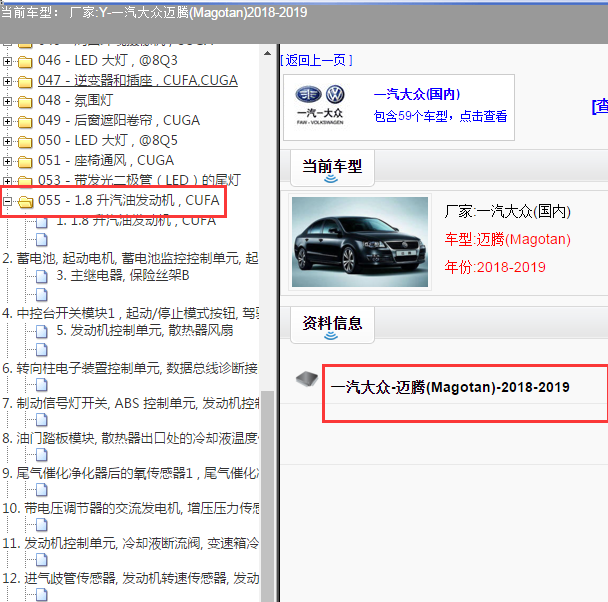
Task: Click folder icon of 047 - 逆变器和插座
Action: point(25,81)
